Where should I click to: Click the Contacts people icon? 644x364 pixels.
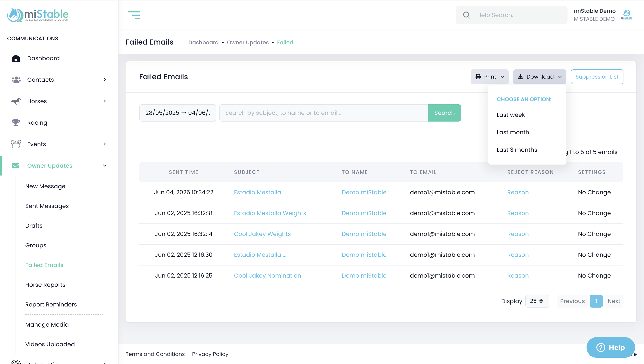click(16, 80)
